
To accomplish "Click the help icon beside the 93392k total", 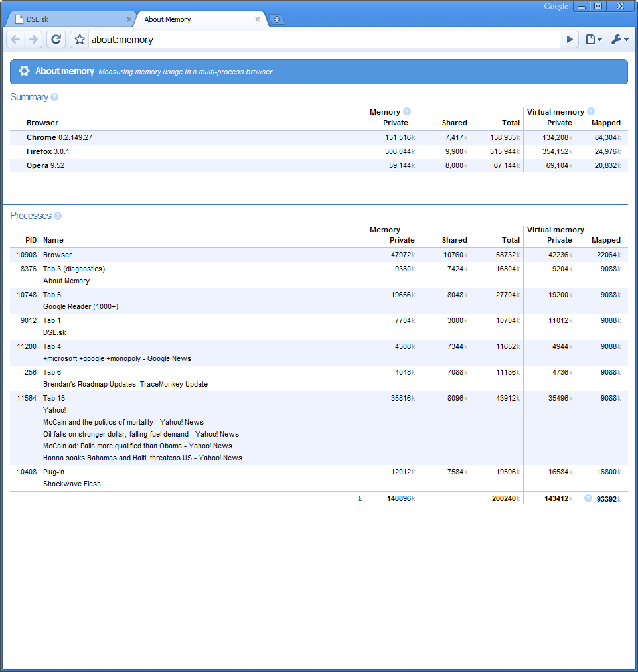I will 588,498.
